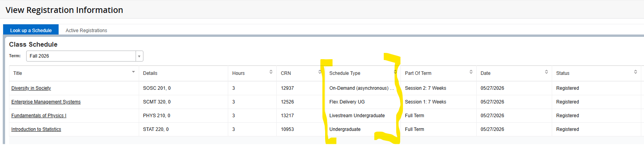Image resolution: width=644 pixels, height=147 pixels.
Task: Sort by Part Of Term sort icon
Action: coord(471,72)
